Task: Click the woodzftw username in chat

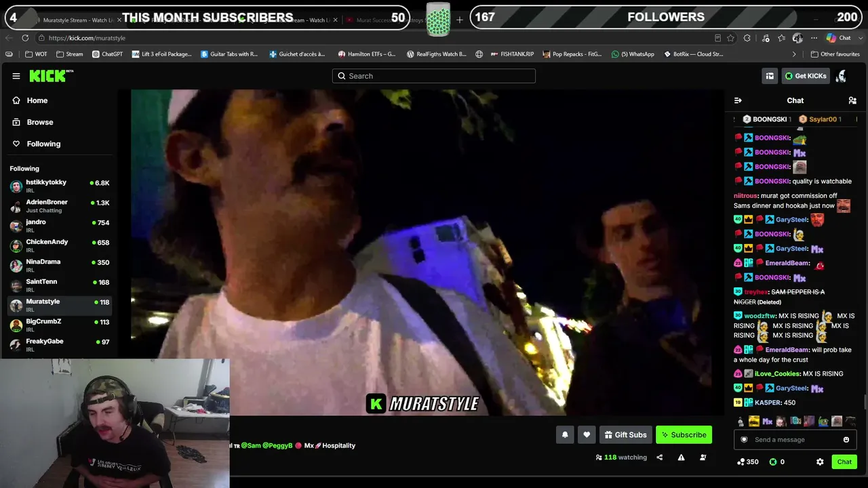Action: pyautogui.click(x=759, y=316)
